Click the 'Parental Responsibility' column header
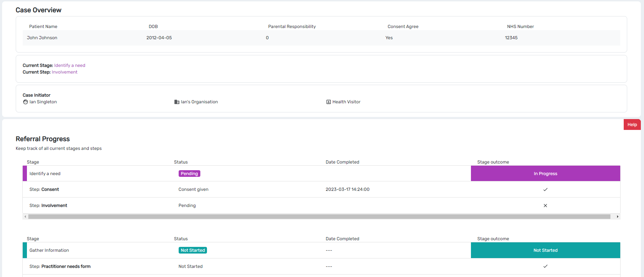Image resolution: width=644 pixels, height=277 pixels. point(292,27)
